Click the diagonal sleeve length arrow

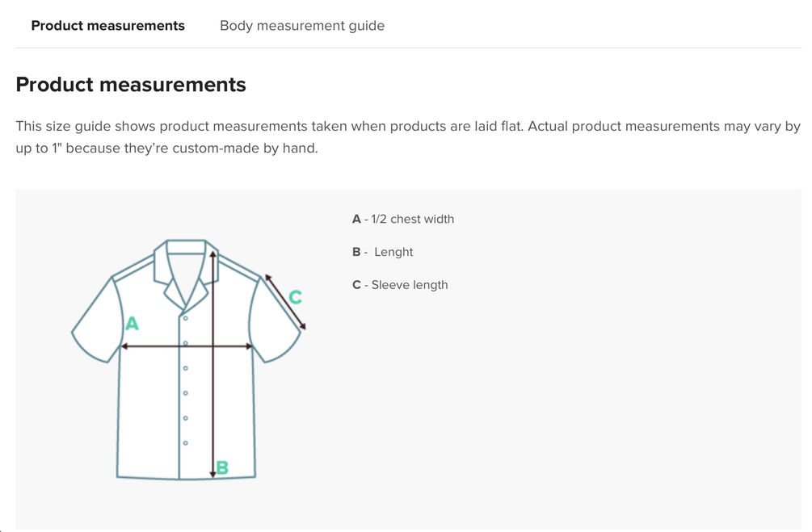(284, 301)
